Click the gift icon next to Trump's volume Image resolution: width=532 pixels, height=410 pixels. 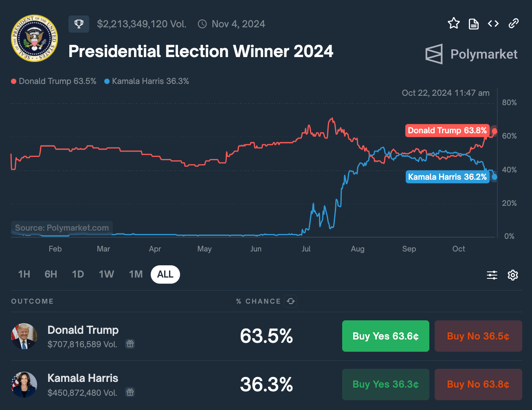pos(130,344)
